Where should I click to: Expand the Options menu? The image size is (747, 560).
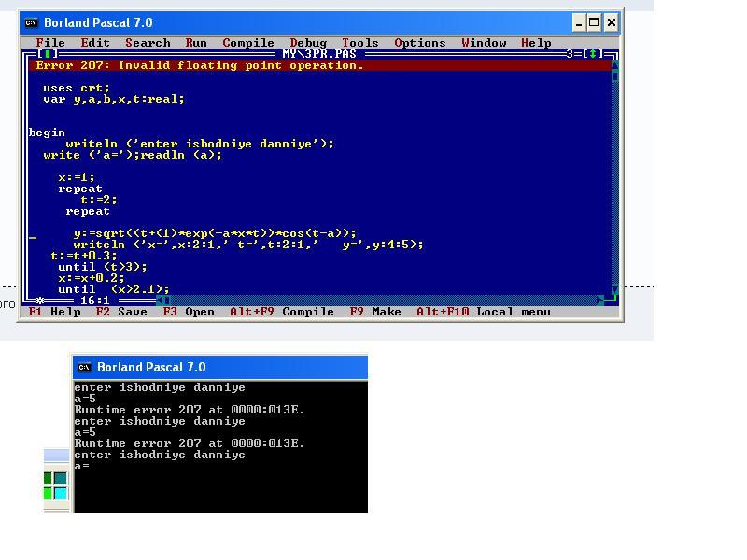click(420, 43)
